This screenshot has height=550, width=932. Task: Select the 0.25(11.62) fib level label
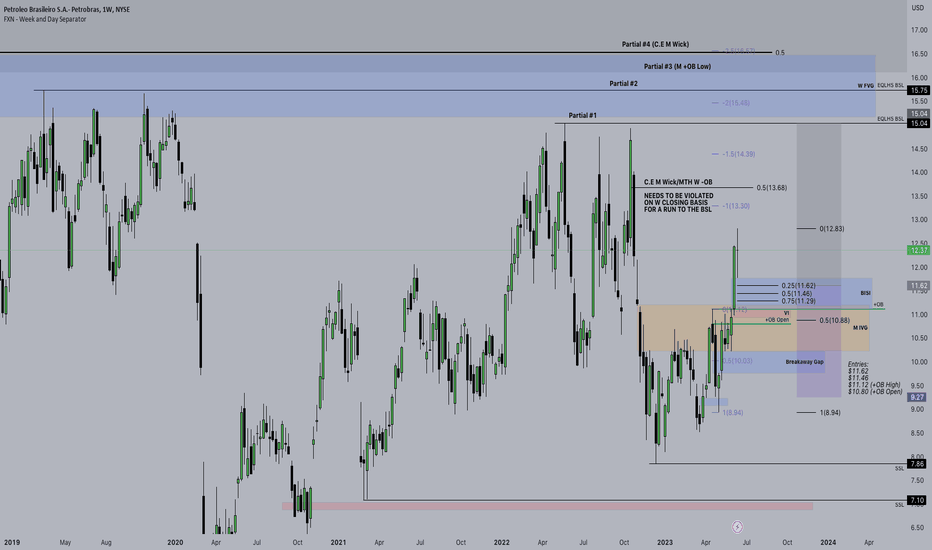(x=798, y=286)
